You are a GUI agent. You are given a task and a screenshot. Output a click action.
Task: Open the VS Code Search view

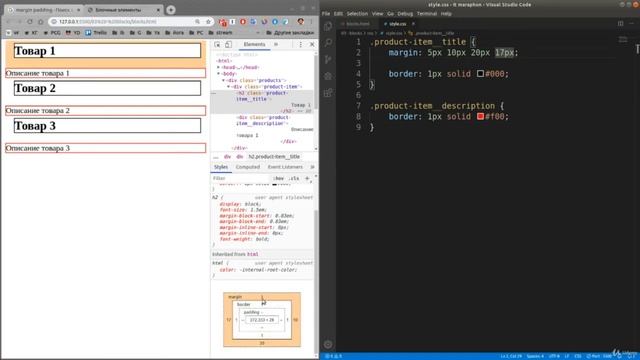tap(328, 42)
